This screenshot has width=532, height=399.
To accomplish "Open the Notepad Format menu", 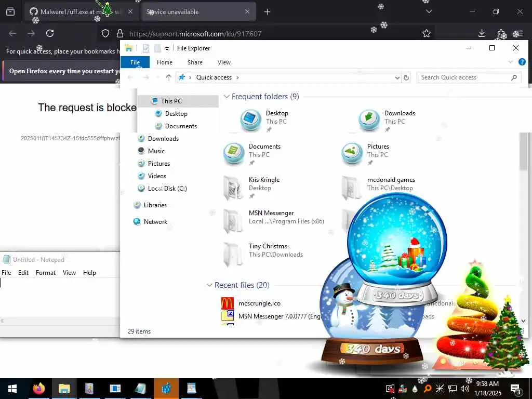I will [x=46, y=273].
